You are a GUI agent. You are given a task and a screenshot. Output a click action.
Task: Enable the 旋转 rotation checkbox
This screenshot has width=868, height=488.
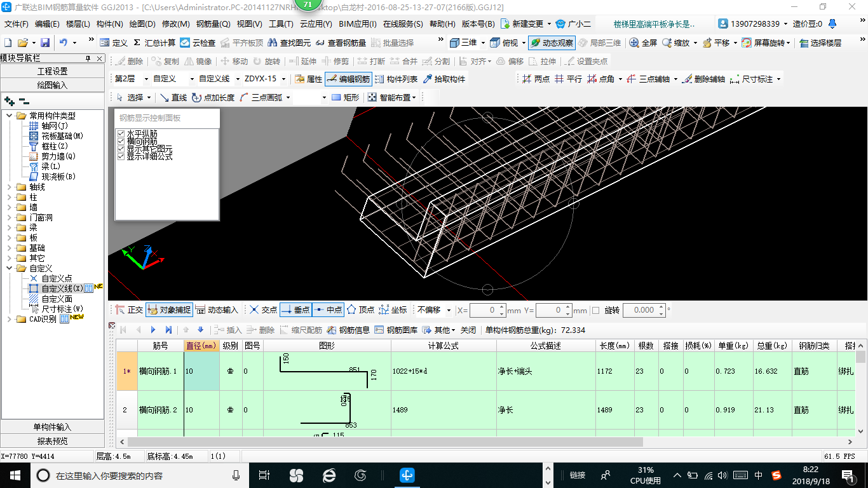click(x=595, y=310)
